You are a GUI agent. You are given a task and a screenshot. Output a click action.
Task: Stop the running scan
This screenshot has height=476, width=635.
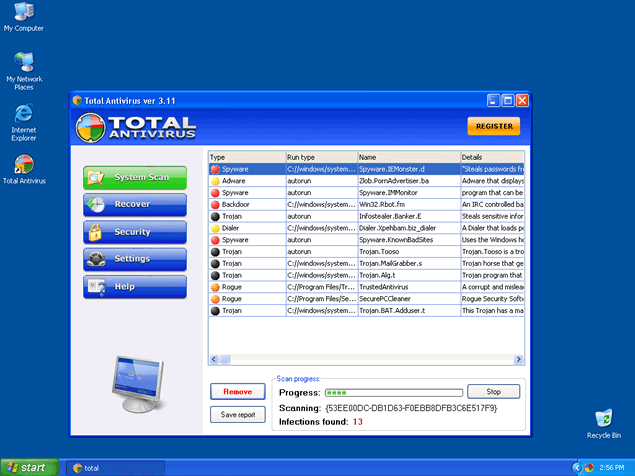493,392
